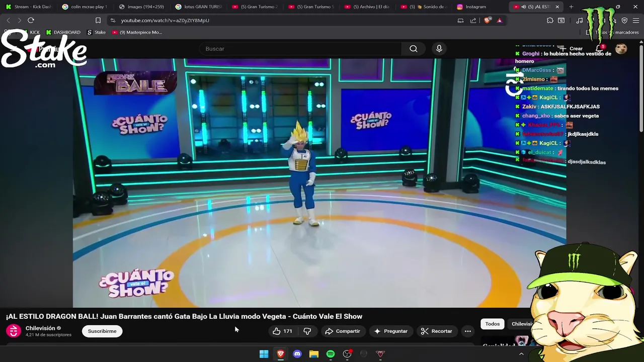
Task: Go forward to the next page
Action: click(19, 20)
